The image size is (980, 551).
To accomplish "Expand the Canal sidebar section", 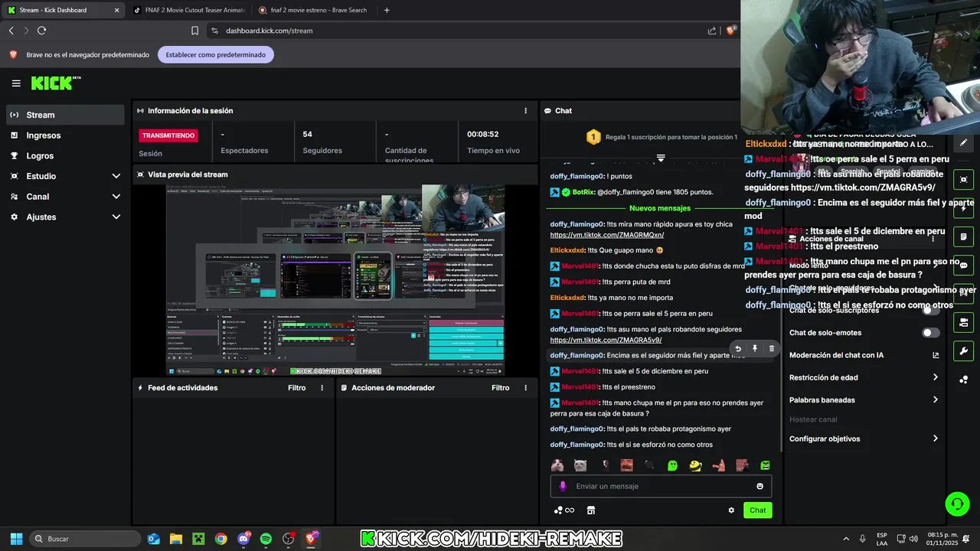I will click(65, 197).
